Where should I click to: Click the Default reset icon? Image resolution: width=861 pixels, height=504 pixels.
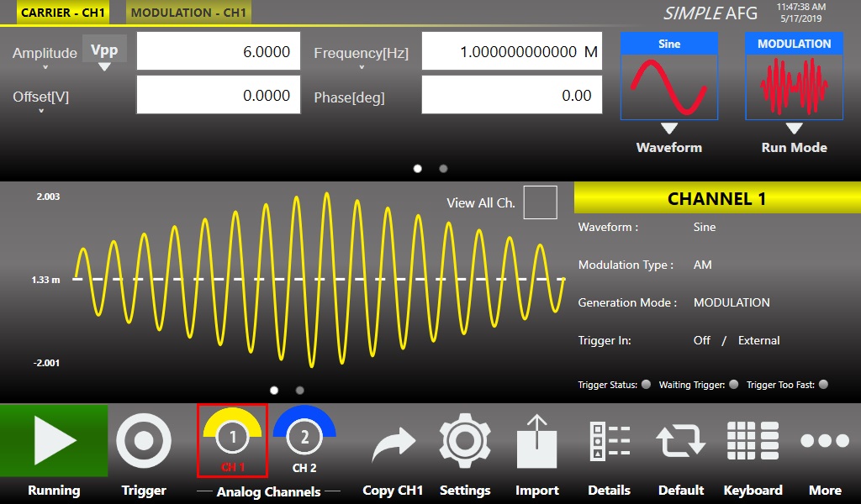click(680, 441)
